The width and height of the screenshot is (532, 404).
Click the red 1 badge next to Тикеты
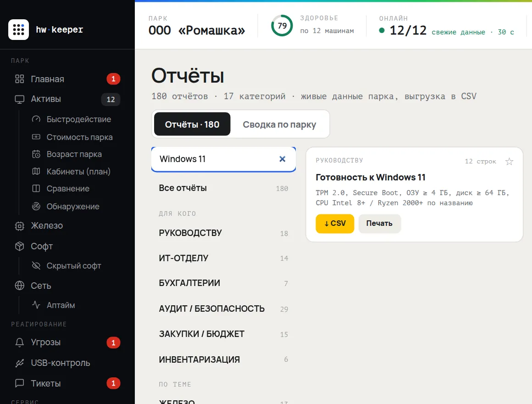coord(113,383)
